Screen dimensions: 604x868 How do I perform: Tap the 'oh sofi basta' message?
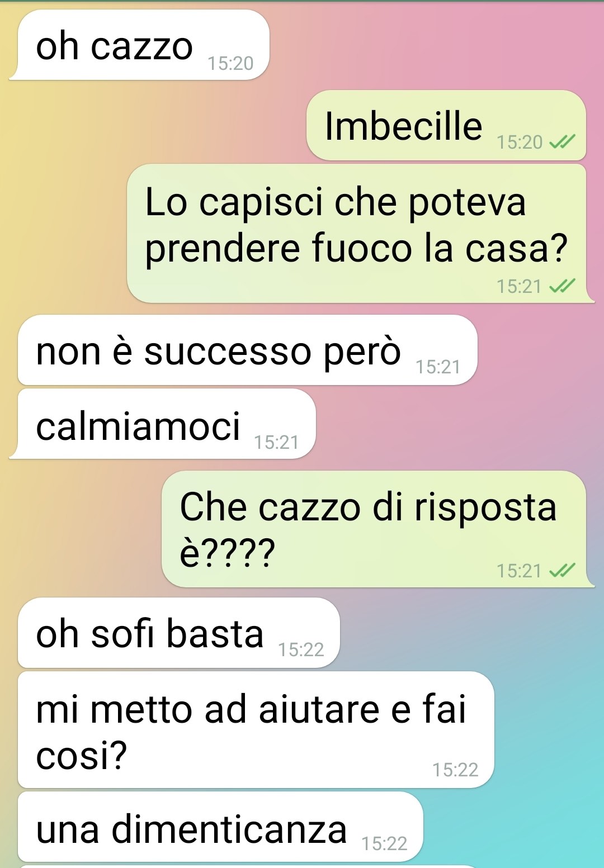point(179,633)
